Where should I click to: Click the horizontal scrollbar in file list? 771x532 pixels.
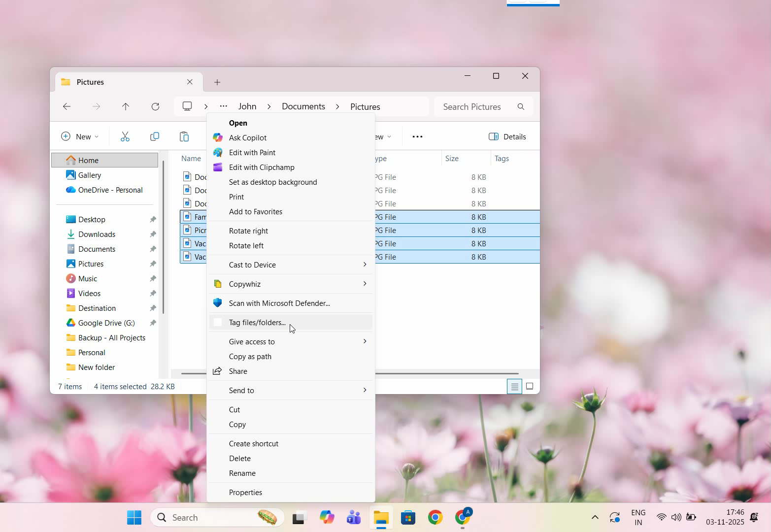pos(443,373)
